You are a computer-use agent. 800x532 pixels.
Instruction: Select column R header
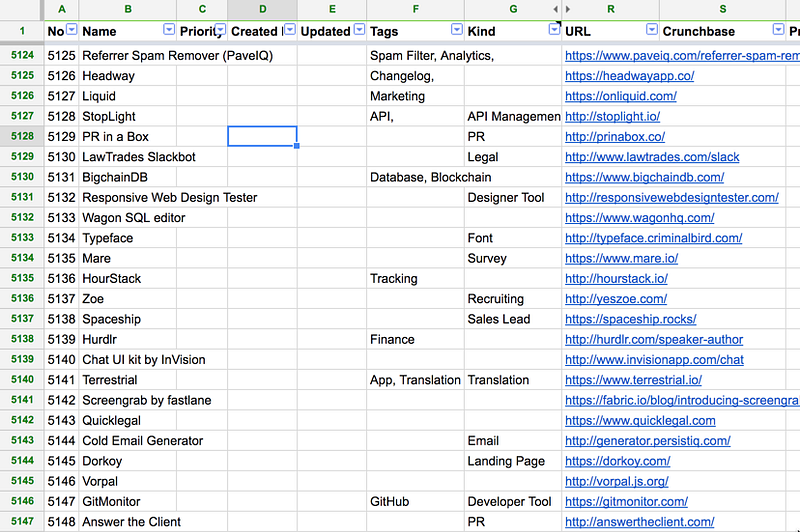click(611, 9)
